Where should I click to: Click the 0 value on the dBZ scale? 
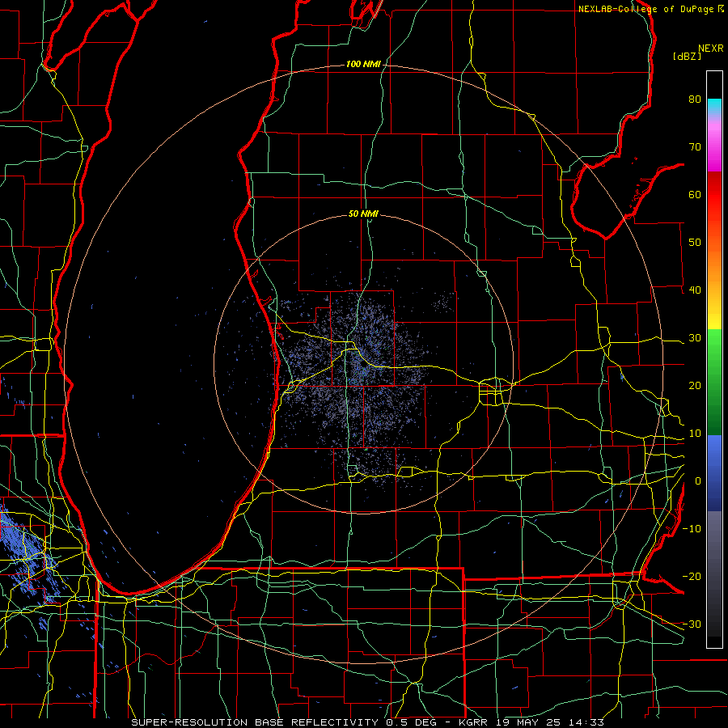(x=698, y=481)
